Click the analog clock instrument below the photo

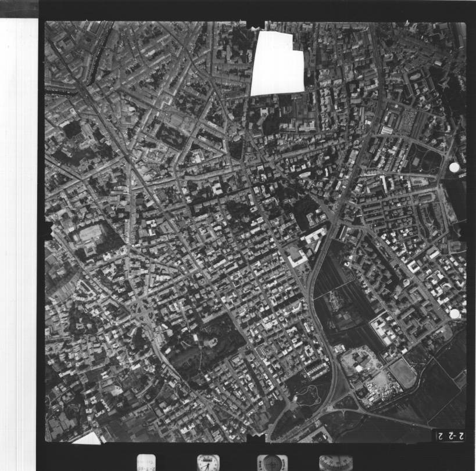coord(208,463)
